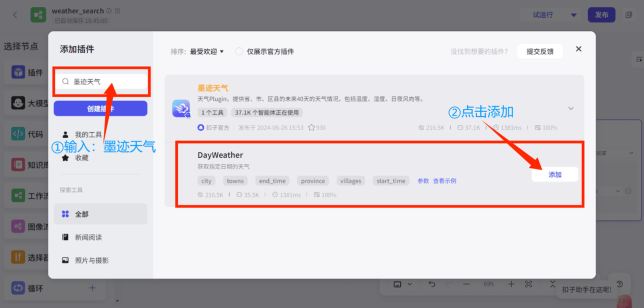This screenshot has height=308, width=644.
Task: Click the fit-to-screen icon in bottom toolbar
Action: point(528,284)
